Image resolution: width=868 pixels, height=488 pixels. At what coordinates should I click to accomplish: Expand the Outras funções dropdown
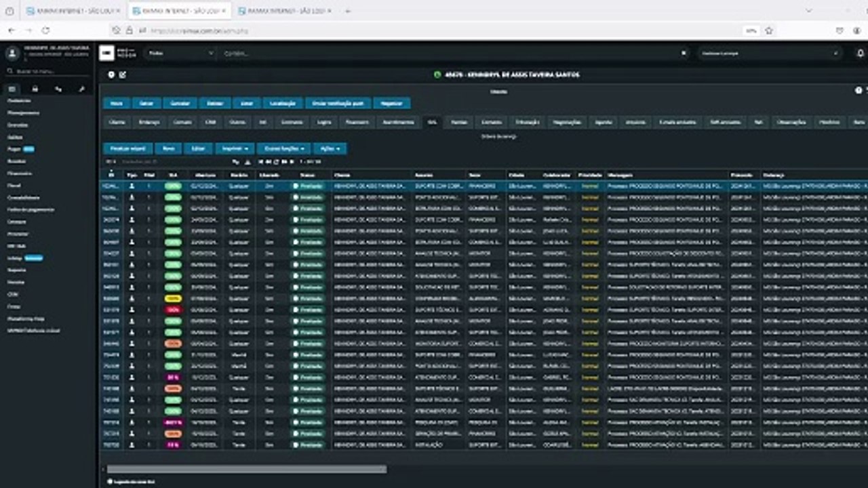[283, 148]
